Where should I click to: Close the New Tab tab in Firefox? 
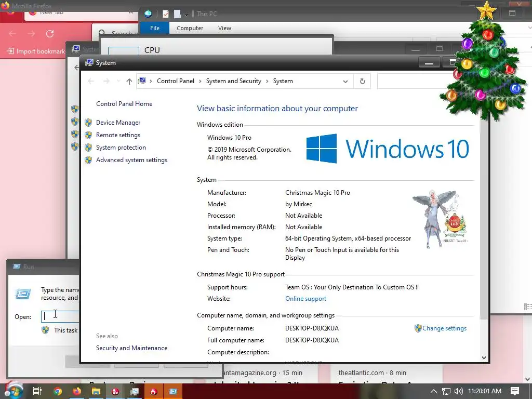(130, 12)
